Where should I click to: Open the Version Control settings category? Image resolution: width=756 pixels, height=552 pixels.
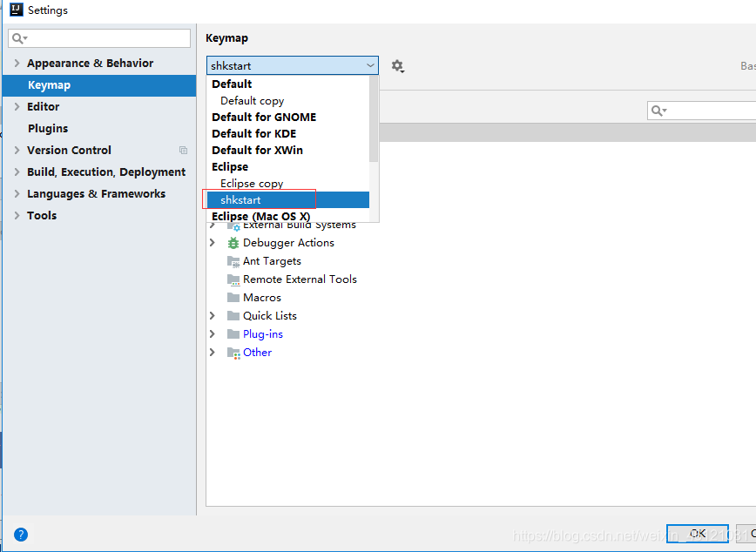tap(99, 151)
